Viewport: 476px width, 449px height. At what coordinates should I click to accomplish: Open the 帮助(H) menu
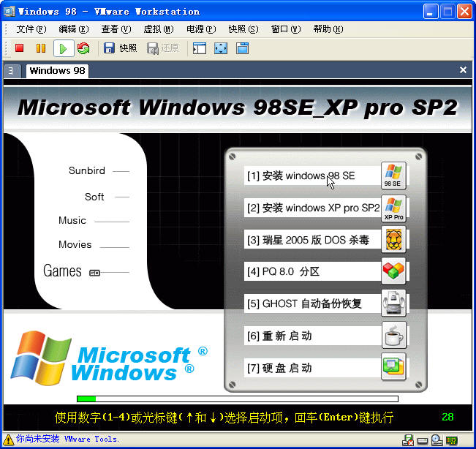tap(328, 29)
